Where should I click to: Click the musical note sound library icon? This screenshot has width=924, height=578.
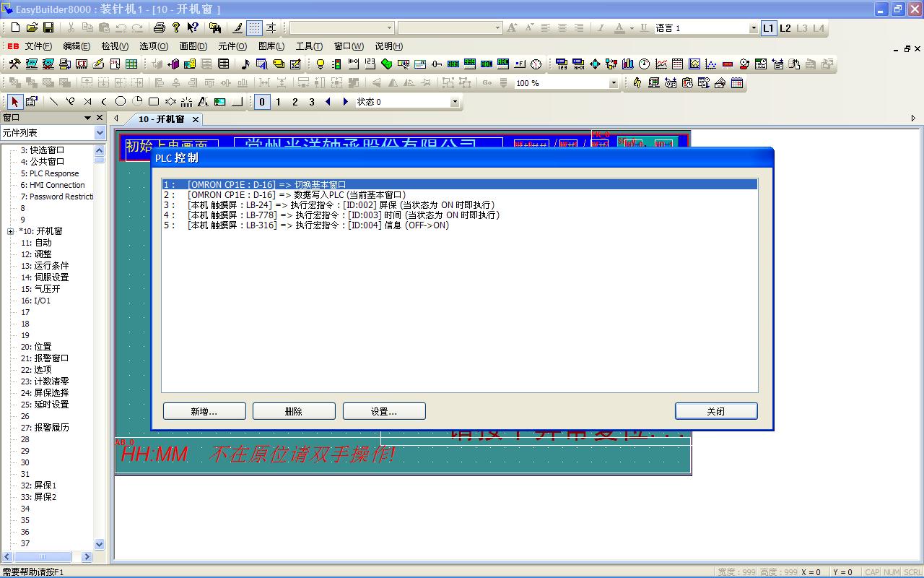click(x=245, y=64)
